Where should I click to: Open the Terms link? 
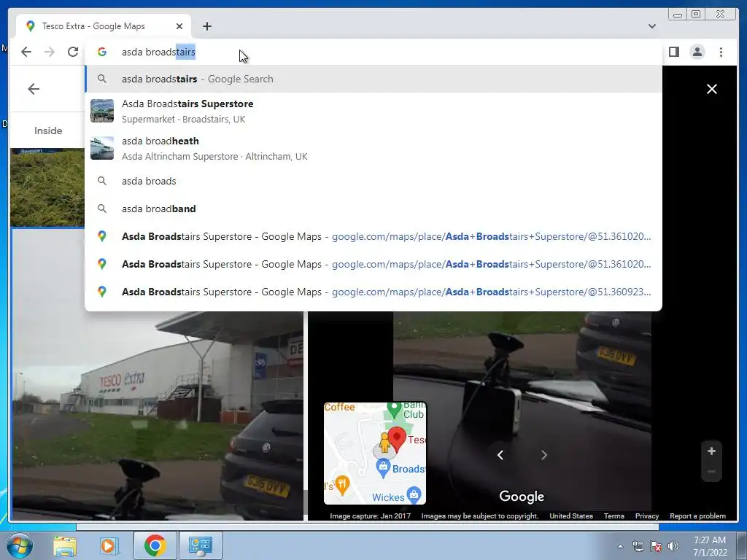click(x=614, y=516)
